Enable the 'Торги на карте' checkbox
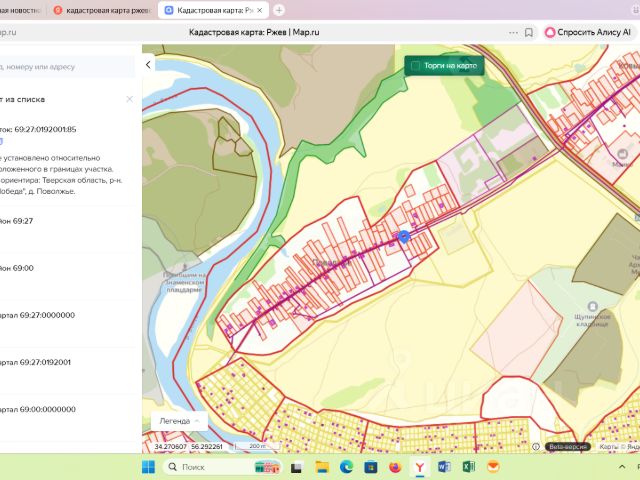This screenshot has width=640, height=480. pyautogui.click(x=415, y=66)
